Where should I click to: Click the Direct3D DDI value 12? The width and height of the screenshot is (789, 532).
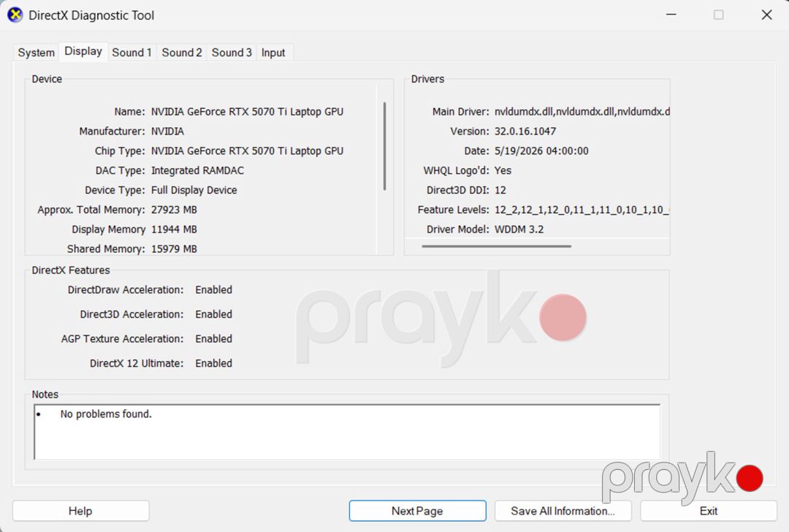[500, 190]
